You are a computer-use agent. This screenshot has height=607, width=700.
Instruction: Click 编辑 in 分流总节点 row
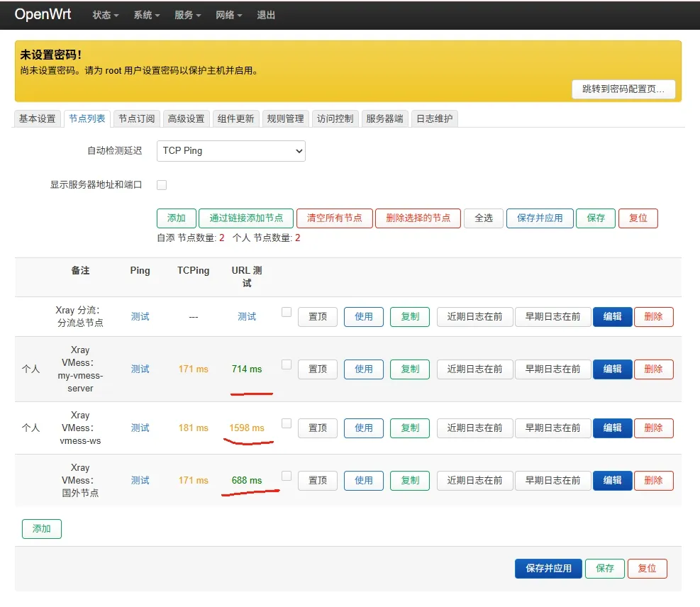click(613, 317)
